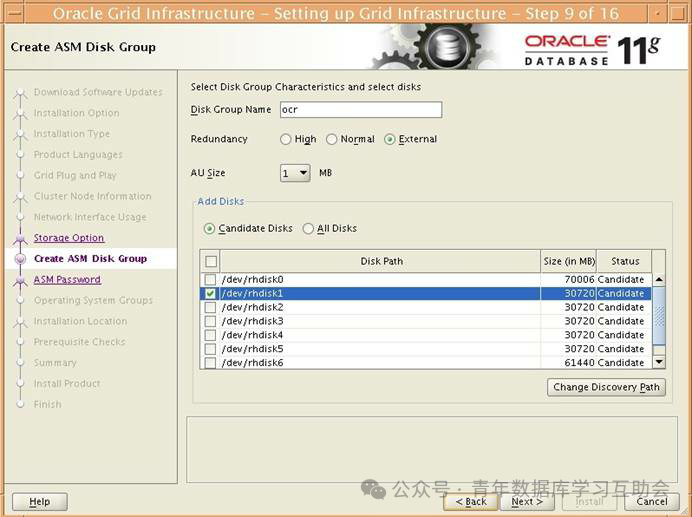This screenshot has height=517, width=692.
Task: Open the ASM Password step link
Action: tap(67, 279)
